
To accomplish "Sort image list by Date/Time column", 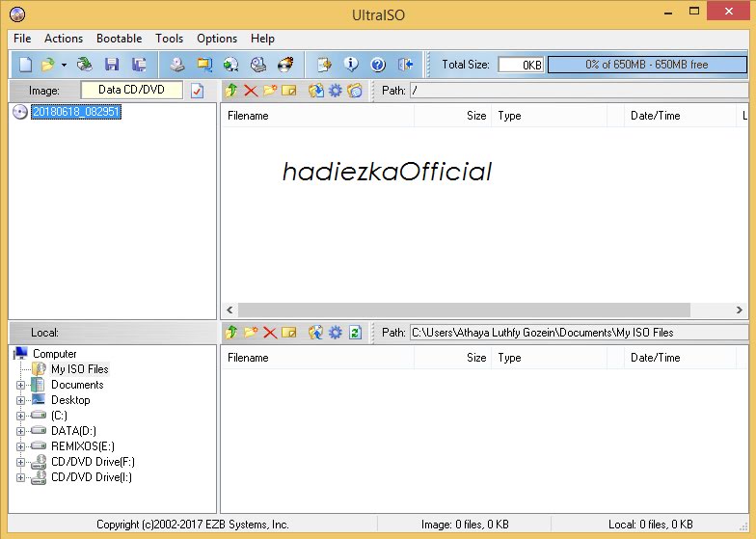I will point(680,116).
